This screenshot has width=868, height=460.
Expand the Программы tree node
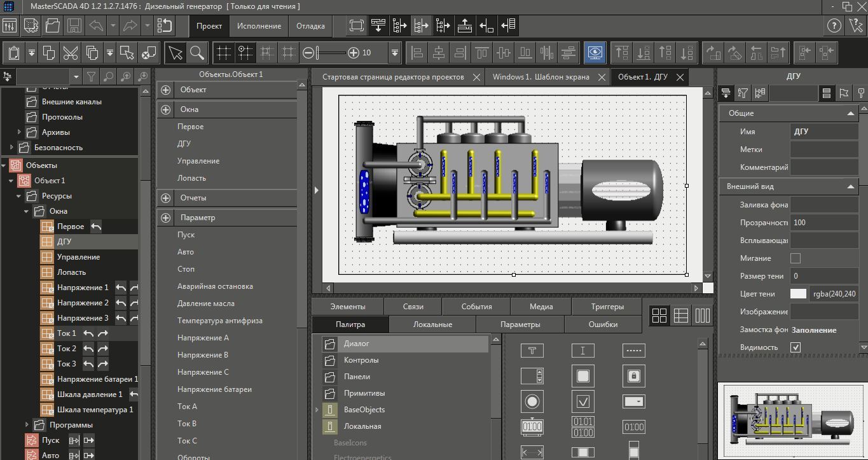click(x=27, y=425)
